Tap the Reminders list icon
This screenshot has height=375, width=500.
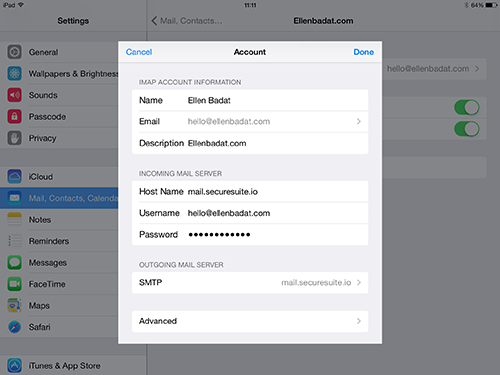14,241
